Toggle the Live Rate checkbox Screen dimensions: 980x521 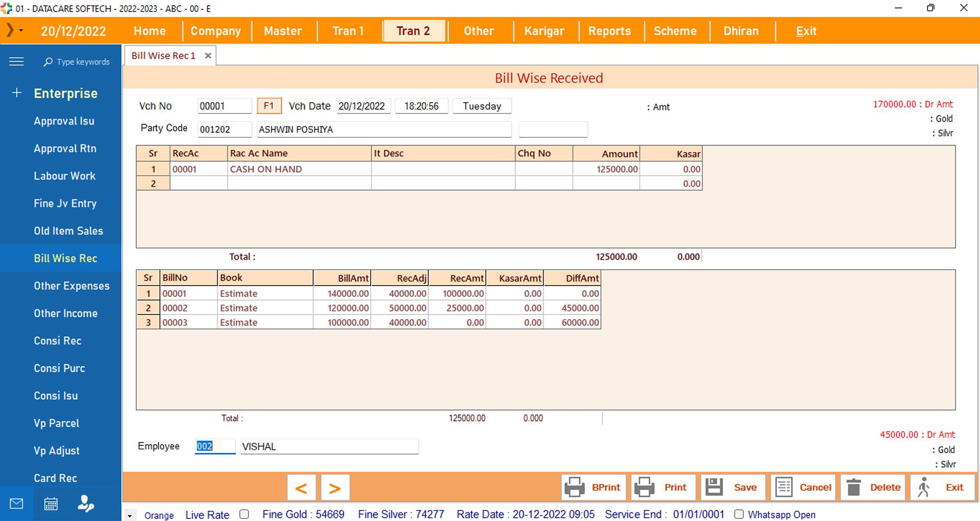coord(244,514)
